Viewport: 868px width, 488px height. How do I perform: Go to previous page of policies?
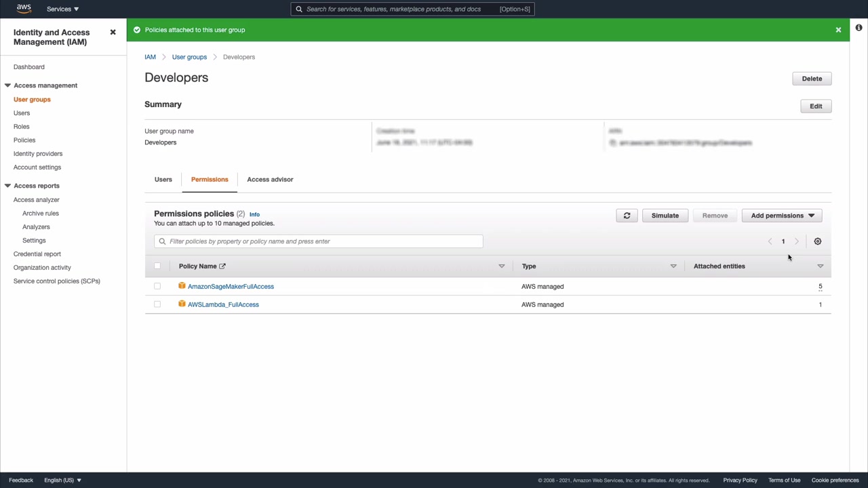tap(770, 241)
